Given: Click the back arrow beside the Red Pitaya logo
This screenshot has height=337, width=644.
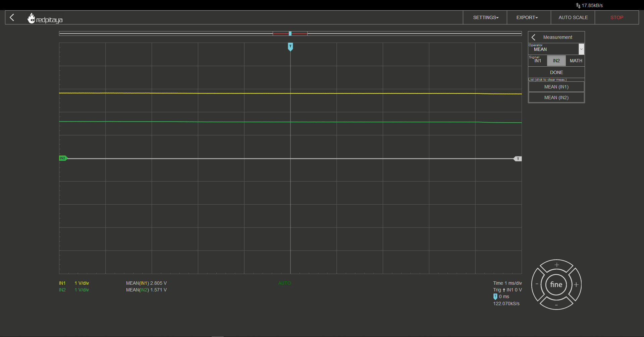Looking at the screenshot, I should [x=12, y=17].
